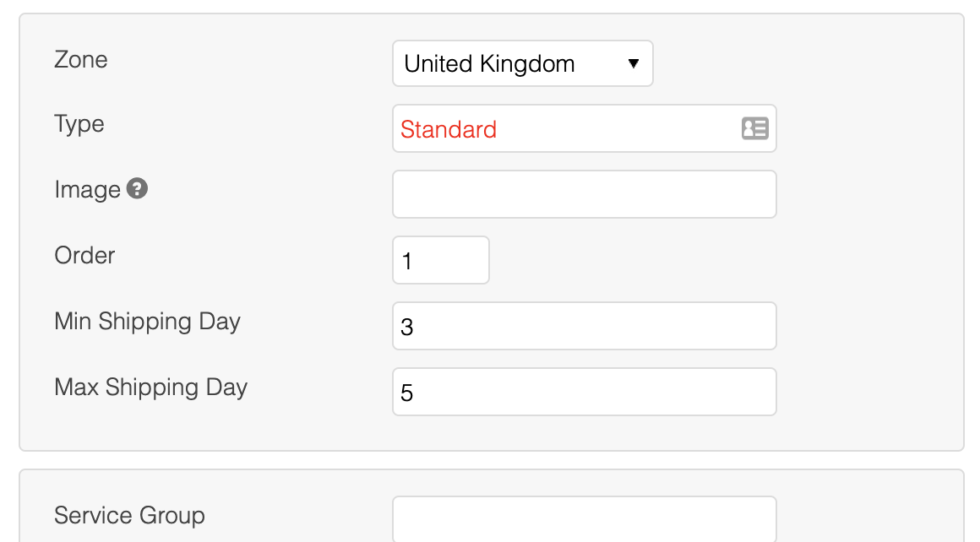Click the Zone label
This screenshot has width=980, height=542.
pyautogui.click(x=81, y=60)
